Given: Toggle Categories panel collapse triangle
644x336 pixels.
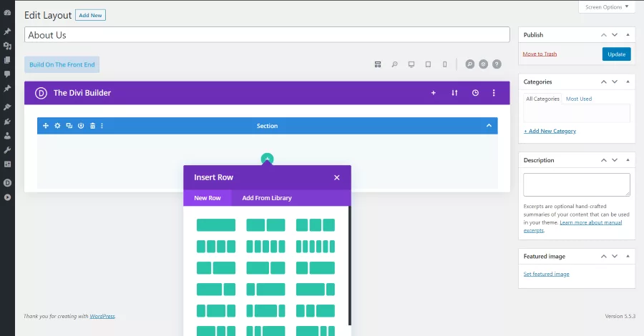Looking at the screenshot, I should click(x=628, y=81).
